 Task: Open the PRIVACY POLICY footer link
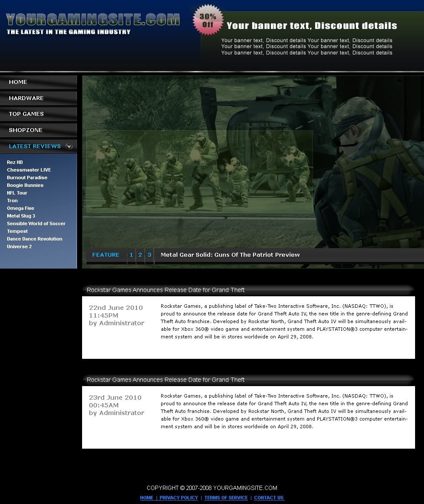[x=179, y=498]
